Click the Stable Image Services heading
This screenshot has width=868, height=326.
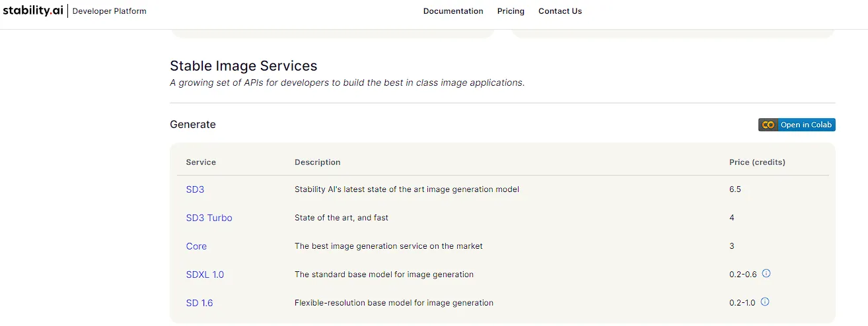(x=244, y=66)
